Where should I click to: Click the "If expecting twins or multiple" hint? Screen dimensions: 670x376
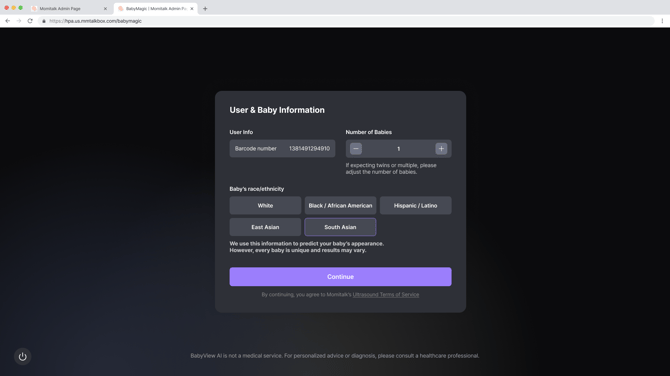click(x=391, y=168)
